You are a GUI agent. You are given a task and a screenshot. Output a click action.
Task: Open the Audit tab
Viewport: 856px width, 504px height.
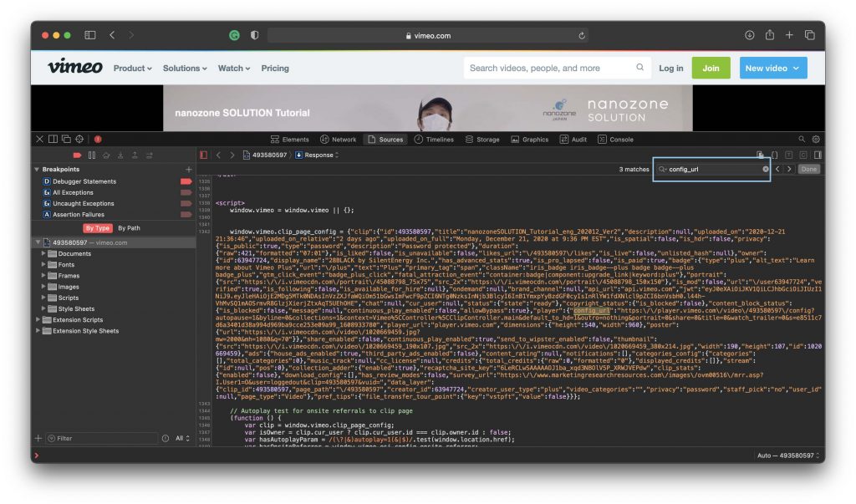pyautogui.click(x=573, y=140)
